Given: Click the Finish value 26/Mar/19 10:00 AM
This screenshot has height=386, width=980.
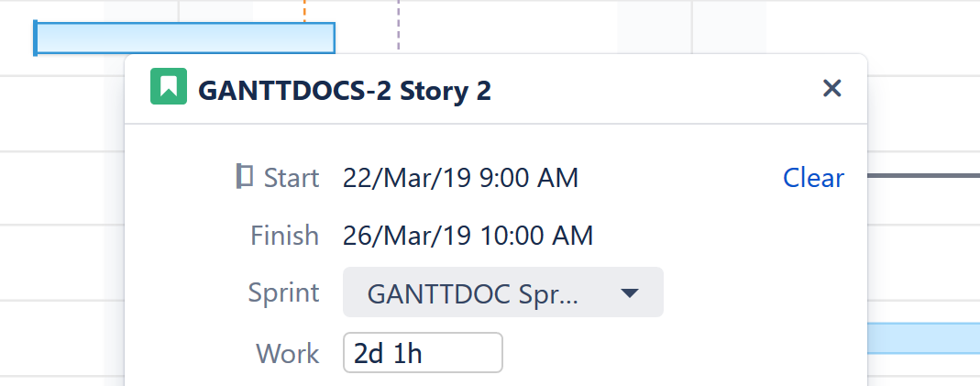Looking at the screenshot, I should [x=468, y=236].
